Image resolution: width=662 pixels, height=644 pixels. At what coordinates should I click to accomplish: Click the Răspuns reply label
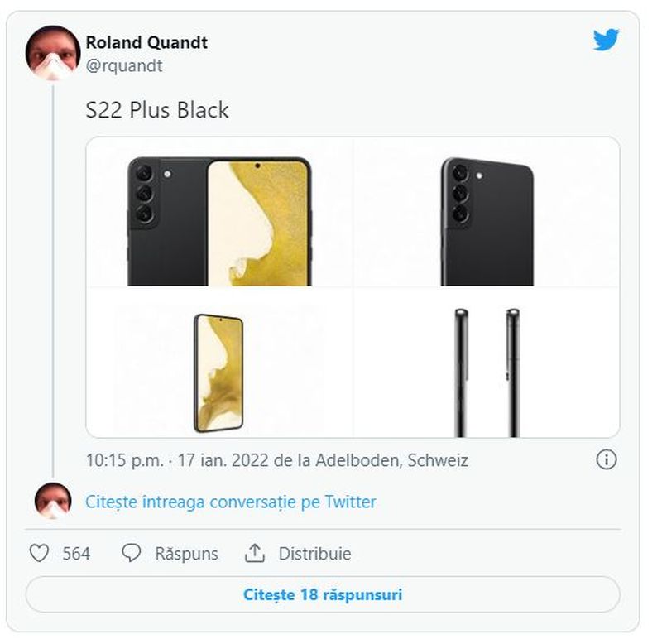pos(186,554)
